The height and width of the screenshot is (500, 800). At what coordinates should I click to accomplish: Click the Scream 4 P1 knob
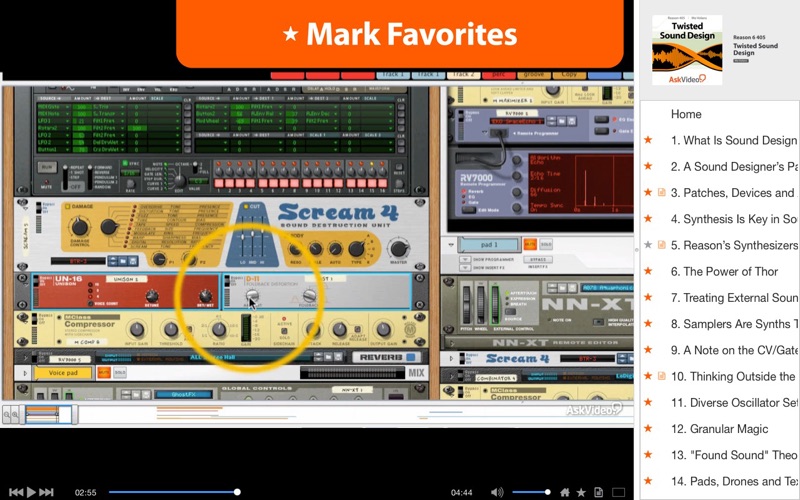coord(159,259)
